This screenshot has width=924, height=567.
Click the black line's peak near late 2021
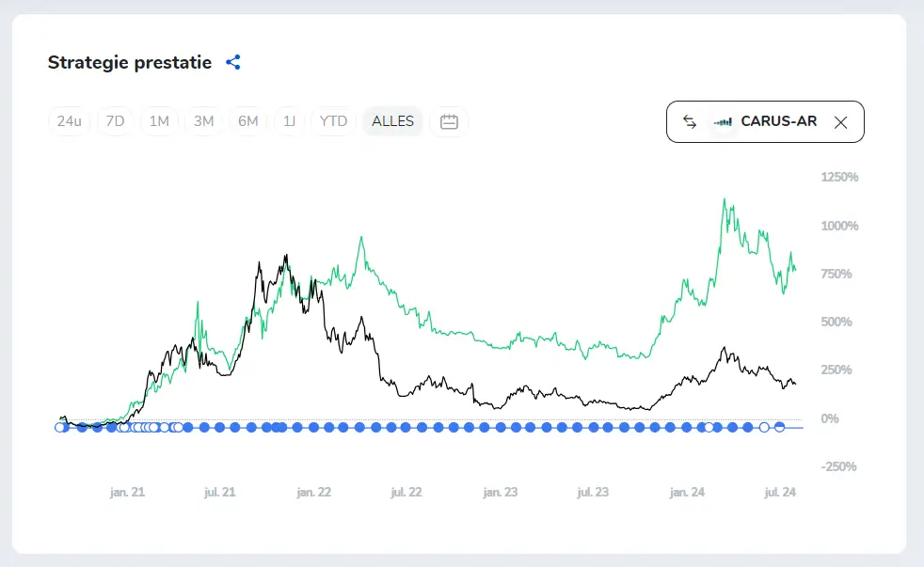(285, 255)
